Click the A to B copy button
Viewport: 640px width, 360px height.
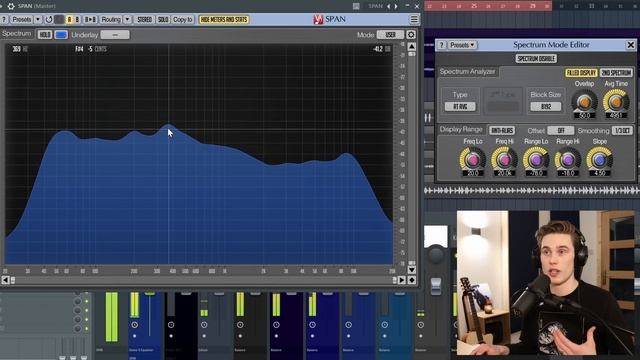90,20
